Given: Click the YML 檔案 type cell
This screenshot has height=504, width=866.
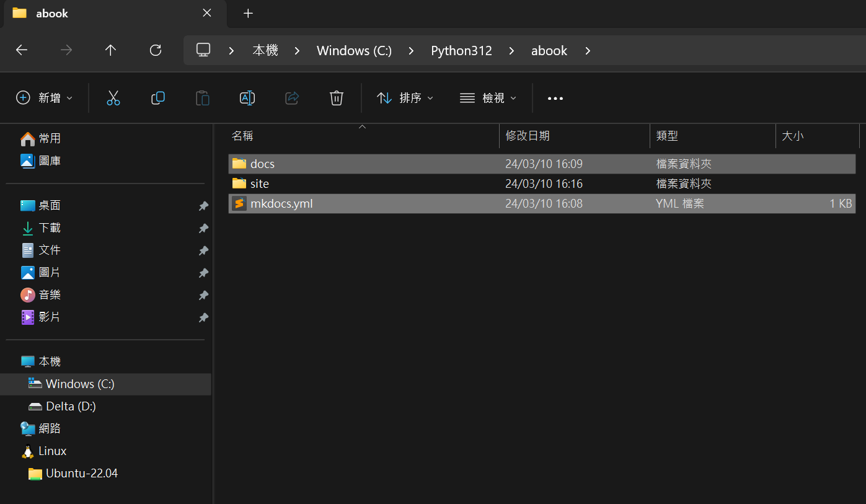Looking at the screenshot, I should coord(680,203).
